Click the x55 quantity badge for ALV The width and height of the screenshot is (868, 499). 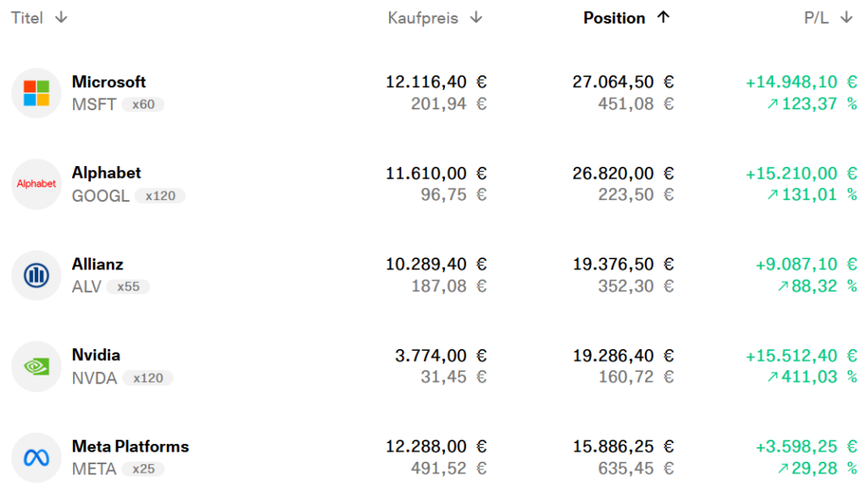128,287
